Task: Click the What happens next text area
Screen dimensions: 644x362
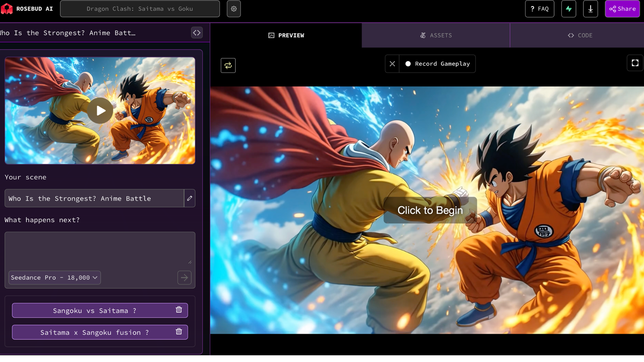Action: (100, 248)
